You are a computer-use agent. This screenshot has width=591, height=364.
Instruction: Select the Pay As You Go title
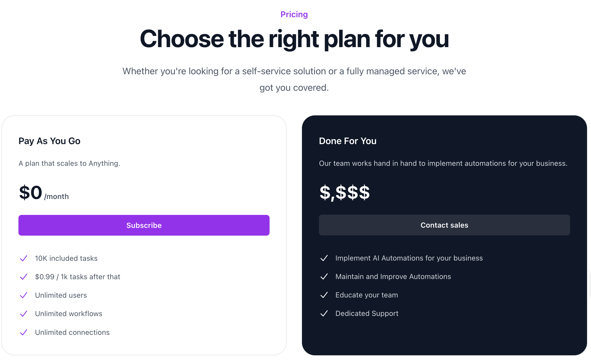pos(49,141)
